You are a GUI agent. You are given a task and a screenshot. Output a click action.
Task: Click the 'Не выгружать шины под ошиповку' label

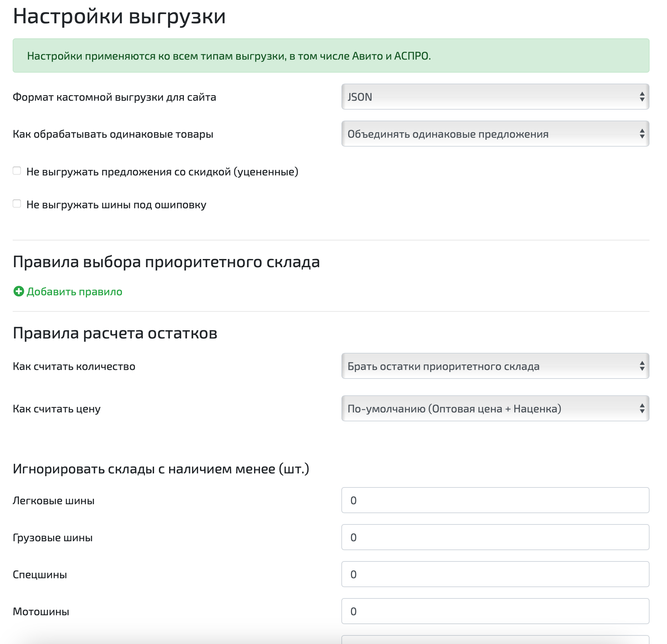click(x=116, y=205)
